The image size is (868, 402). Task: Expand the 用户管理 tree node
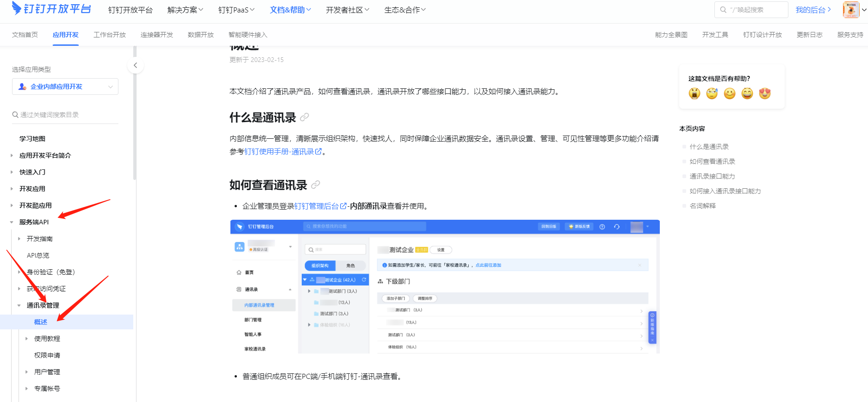click(26, 372)
